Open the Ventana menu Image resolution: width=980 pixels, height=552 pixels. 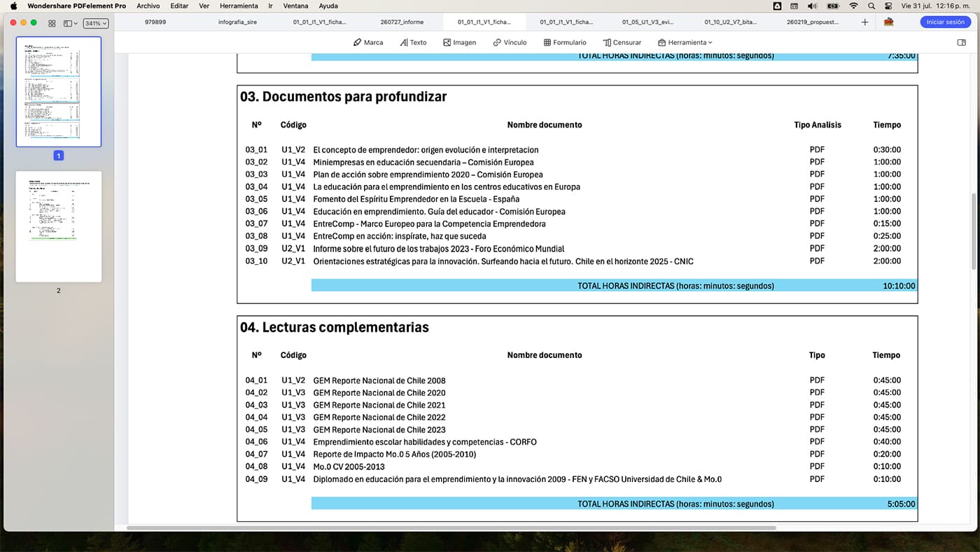297,6
